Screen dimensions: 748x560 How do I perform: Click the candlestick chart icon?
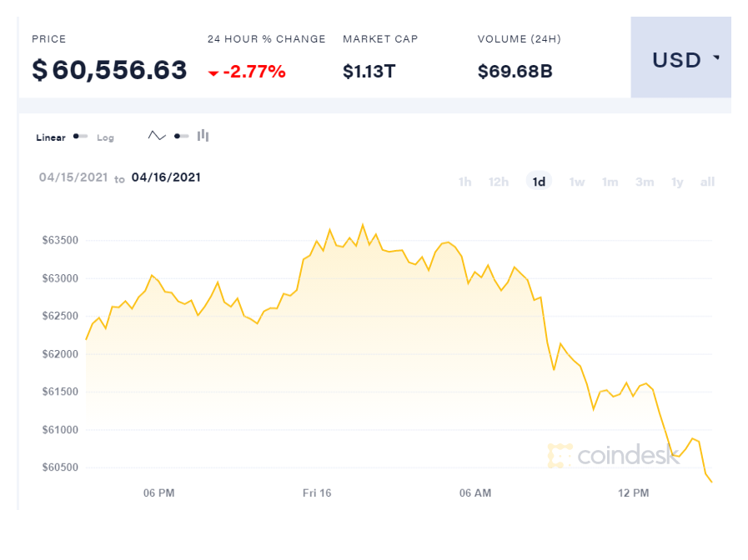point(203,136)
